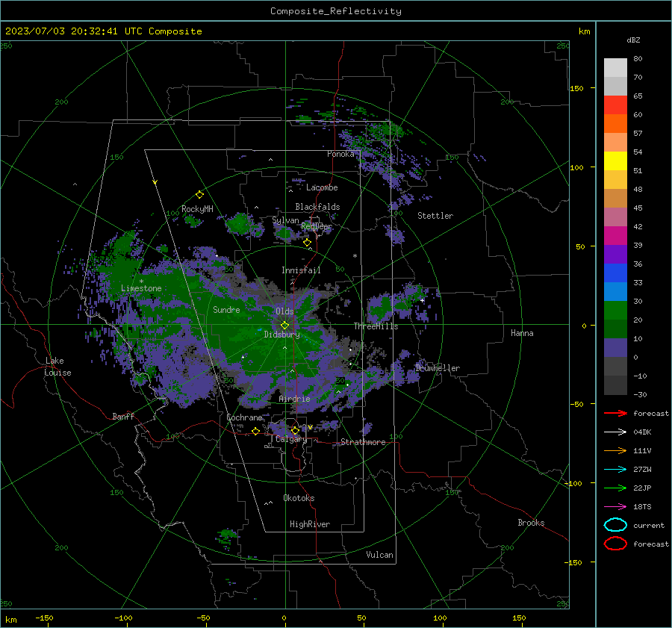
Task: Click the blue 36-33 dBZ swatch
Action: pos(615,273)
